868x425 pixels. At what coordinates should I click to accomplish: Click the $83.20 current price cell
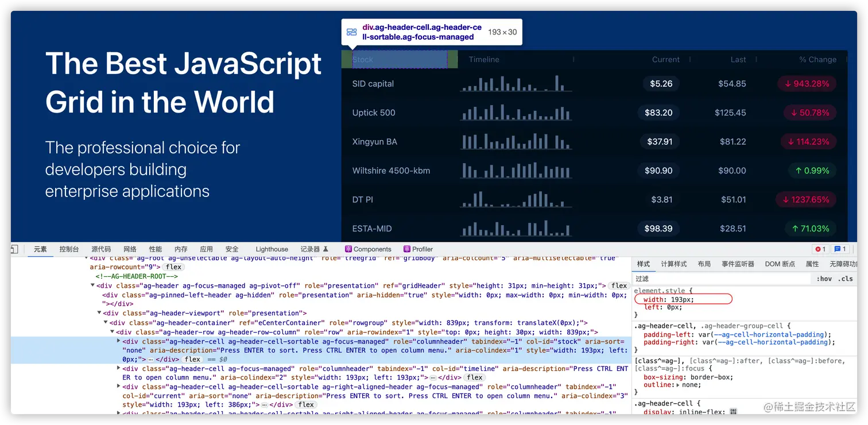tap(658, 113)
